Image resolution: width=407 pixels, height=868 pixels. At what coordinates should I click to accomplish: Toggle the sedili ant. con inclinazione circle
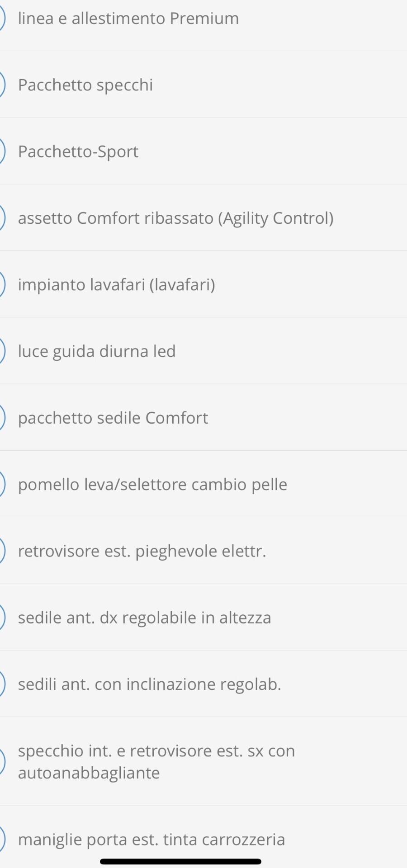pos(2,684)
